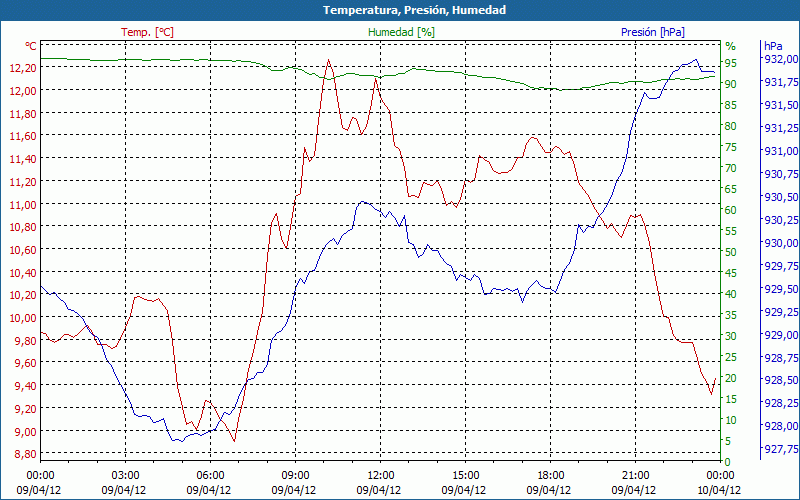The width and height of the screenshot is (800, 500).
Task: Click pressure axis value '930,00'
Action: (x=779, y=242)
